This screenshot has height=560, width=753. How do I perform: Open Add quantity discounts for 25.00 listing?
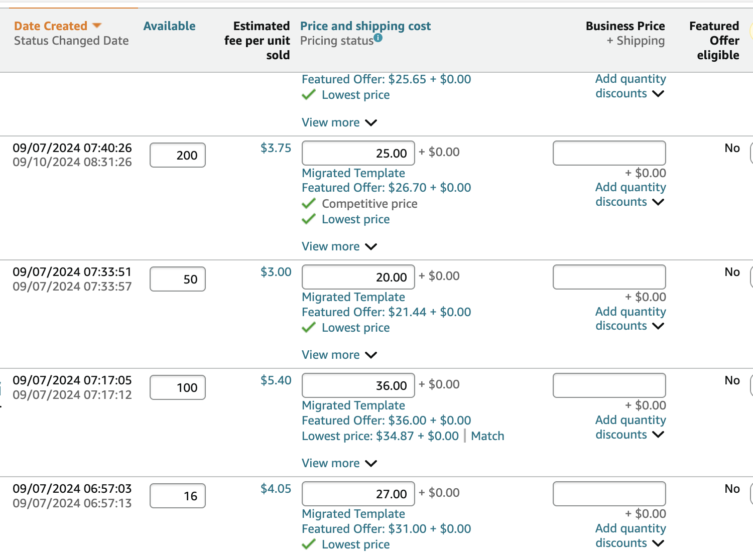click(x=631, y=195)
